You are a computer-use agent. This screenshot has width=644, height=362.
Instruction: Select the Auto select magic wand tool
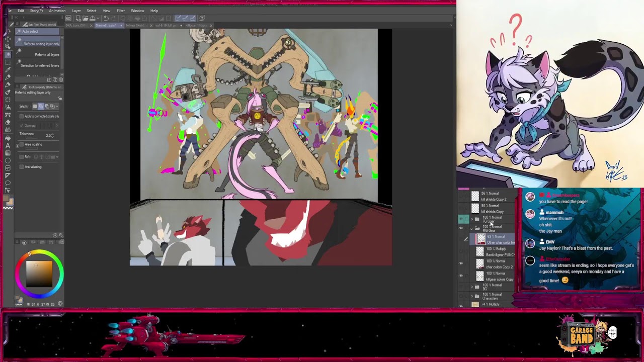pos(8,55)
